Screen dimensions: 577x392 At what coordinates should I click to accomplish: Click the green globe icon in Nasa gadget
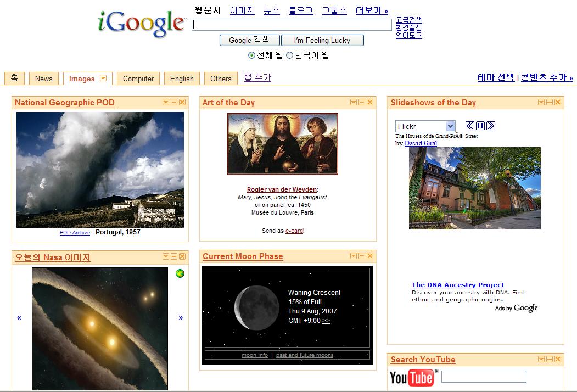[x=180, y=273]
